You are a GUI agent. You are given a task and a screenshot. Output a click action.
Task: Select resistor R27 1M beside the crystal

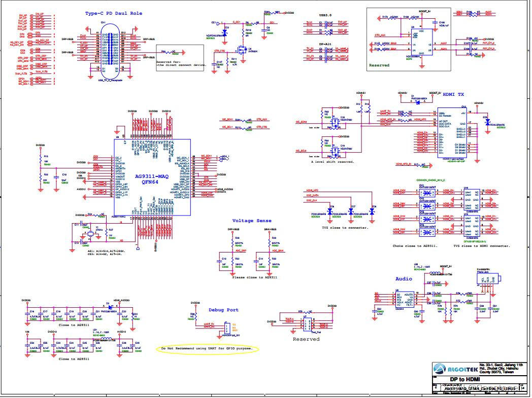click(x=107, y=233)
